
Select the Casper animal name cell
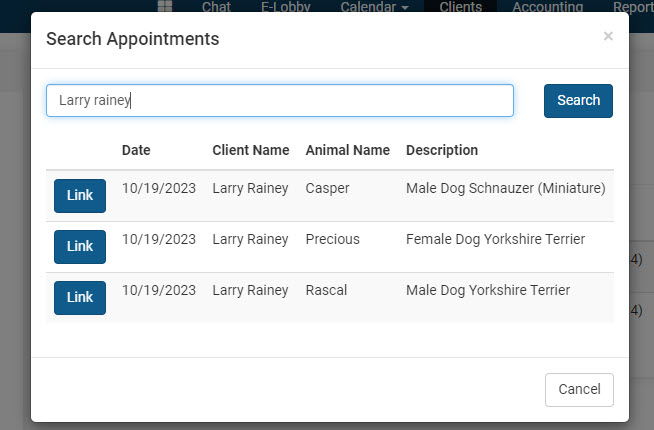click(x=328, y=188)
